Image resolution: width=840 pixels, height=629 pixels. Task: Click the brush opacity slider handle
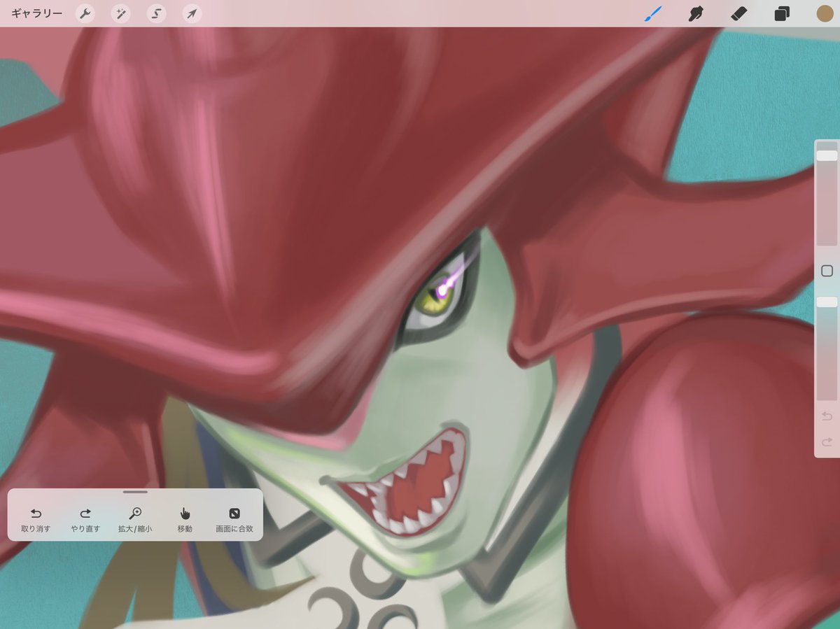[x=827, y=302]
